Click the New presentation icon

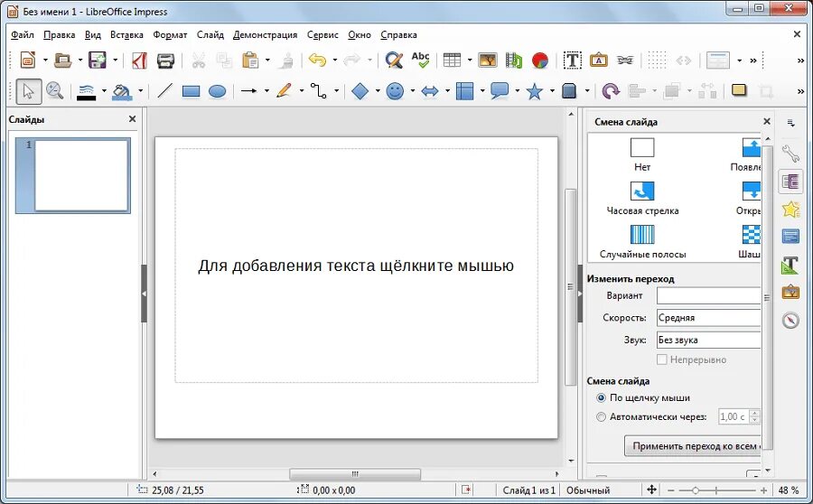[27, 61]
